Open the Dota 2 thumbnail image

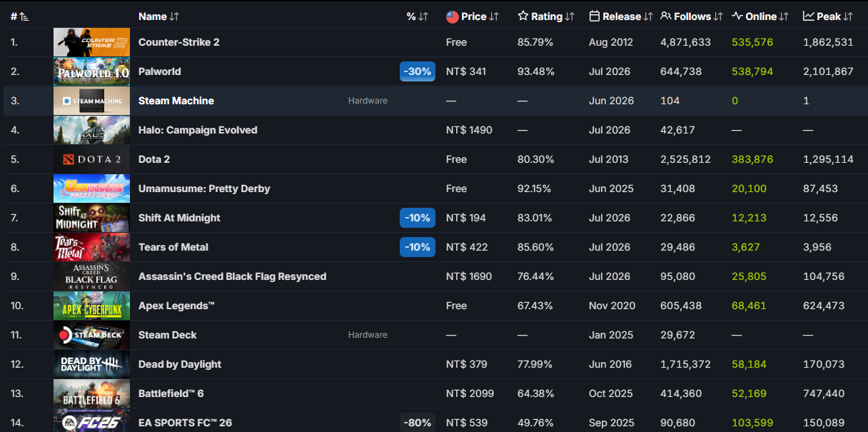(91, 159)
